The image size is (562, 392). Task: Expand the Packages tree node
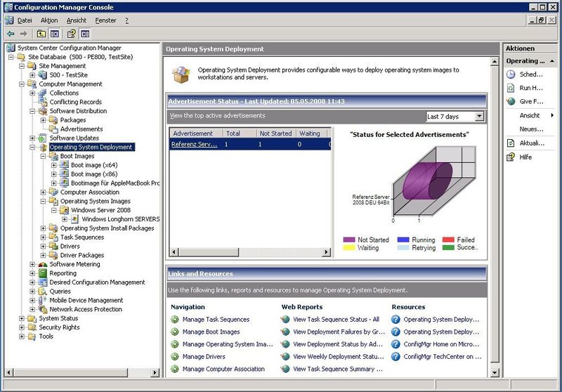43,120
